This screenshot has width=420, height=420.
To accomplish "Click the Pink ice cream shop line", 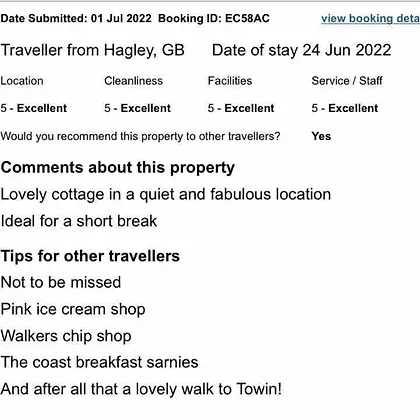I will coord(73,309).
